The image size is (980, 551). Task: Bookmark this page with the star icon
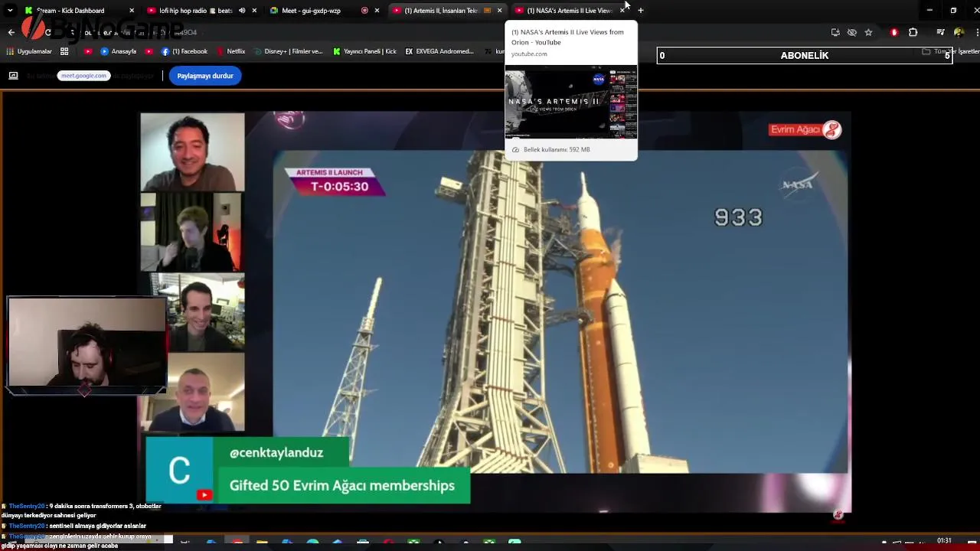pyautogui.click(x=868, y=32)
